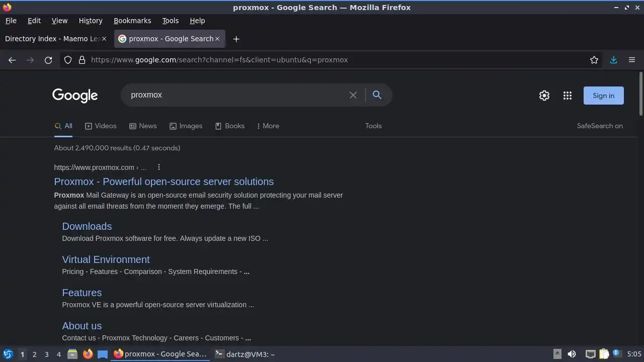Open the History menu
The image size is (644, 362).
(91, 21)
